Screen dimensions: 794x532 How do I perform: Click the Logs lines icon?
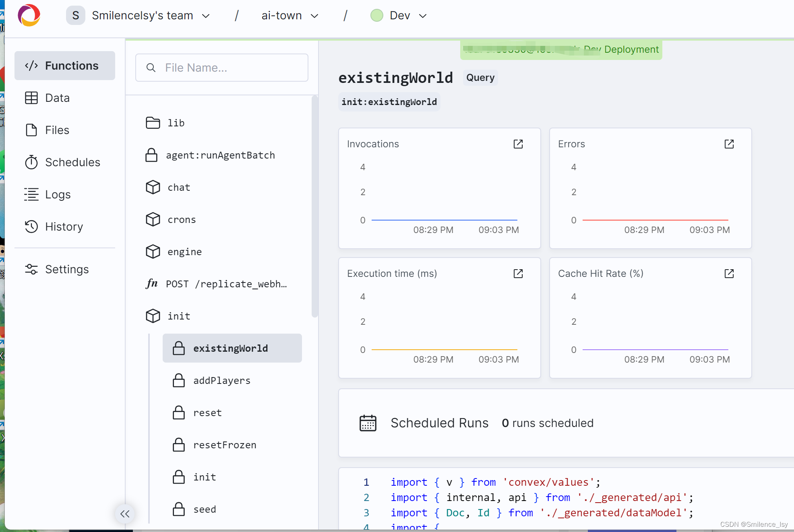tap(31, 194)
